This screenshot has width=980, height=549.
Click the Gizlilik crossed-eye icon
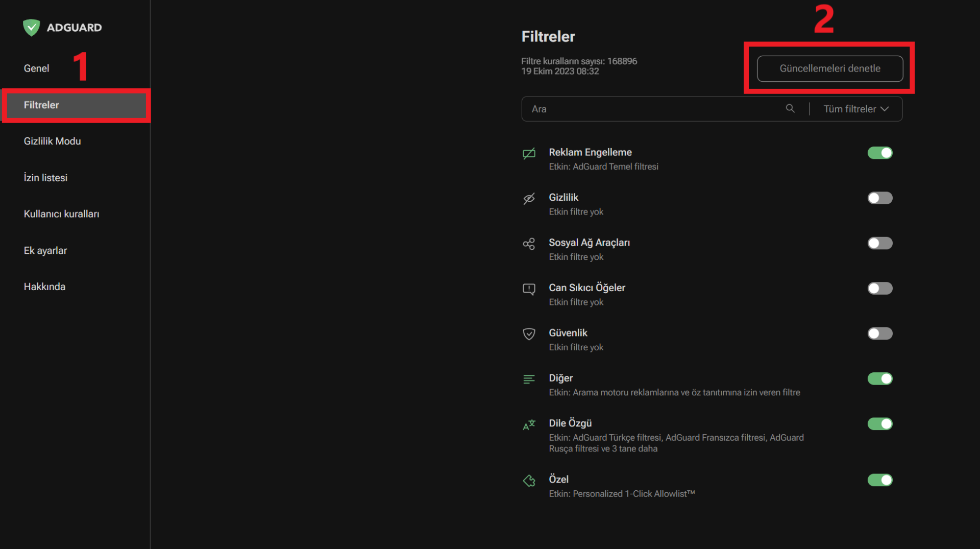529,198
